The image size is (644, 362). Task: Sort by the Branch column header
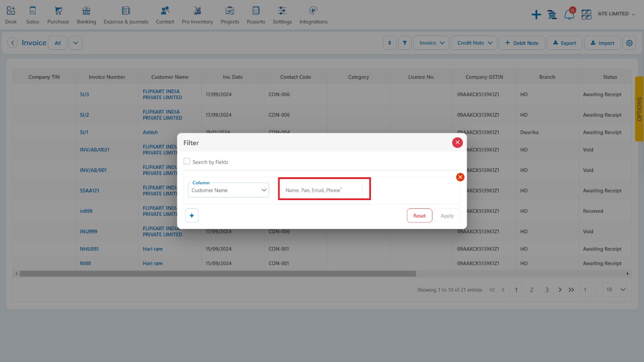click(547, 77)
